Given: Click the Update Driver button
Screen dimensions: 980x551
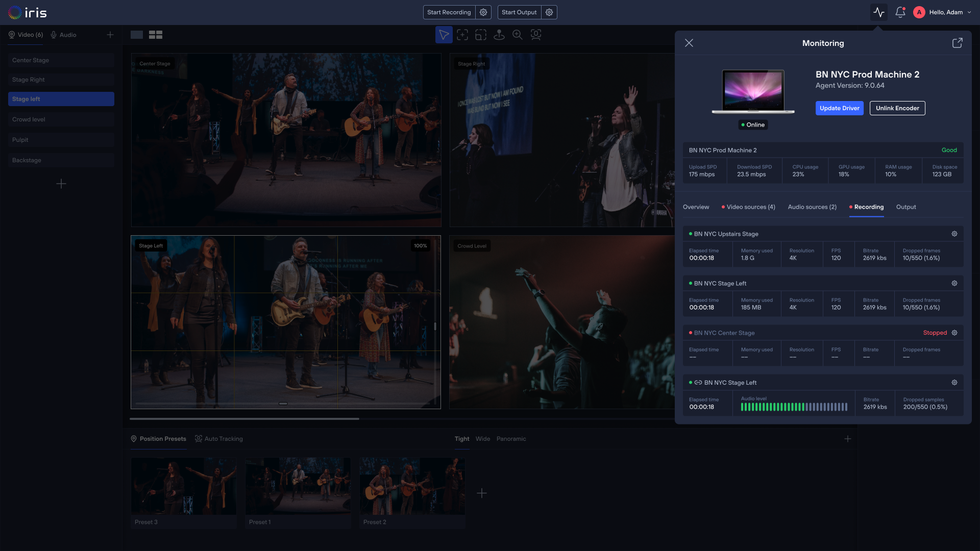Looking at the screenshot, I should 840,108.
